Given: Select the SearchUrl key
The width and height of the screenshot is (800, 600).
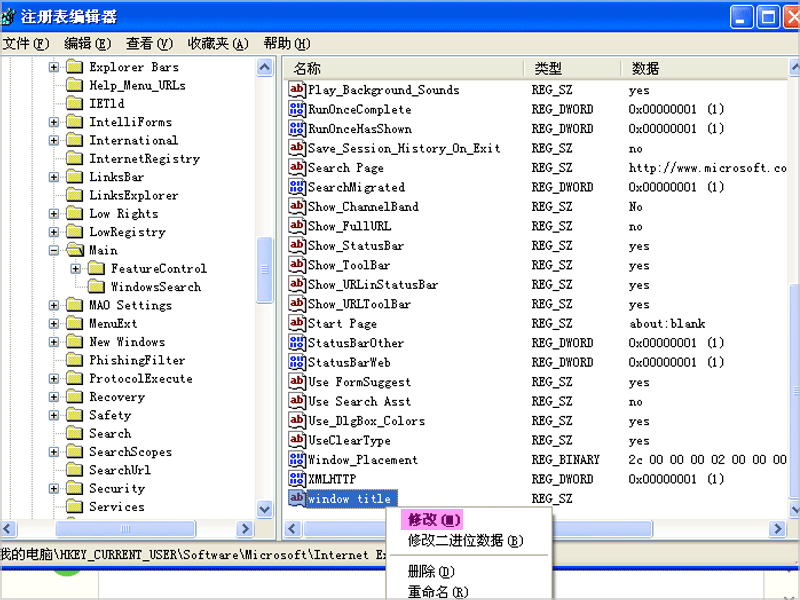Looking at the screenshot, I should [120, 470].
